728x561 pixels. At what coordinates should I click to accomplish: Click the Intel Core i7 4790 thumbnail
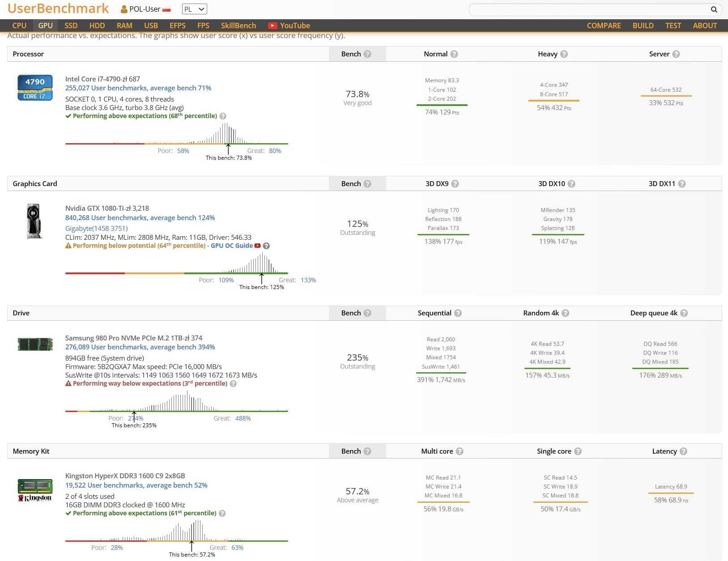[x=35, y=88]
